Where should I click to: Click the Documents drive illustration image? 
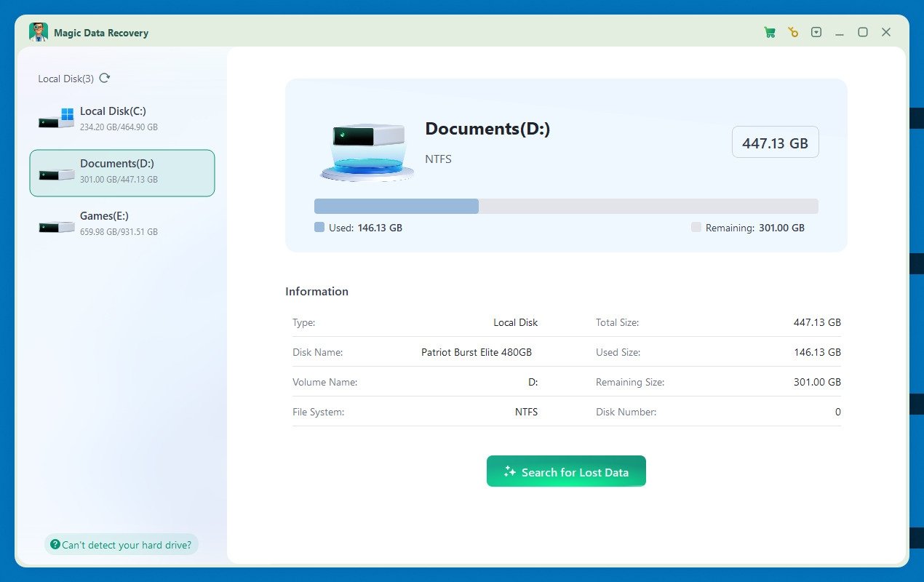click(367, 151)
